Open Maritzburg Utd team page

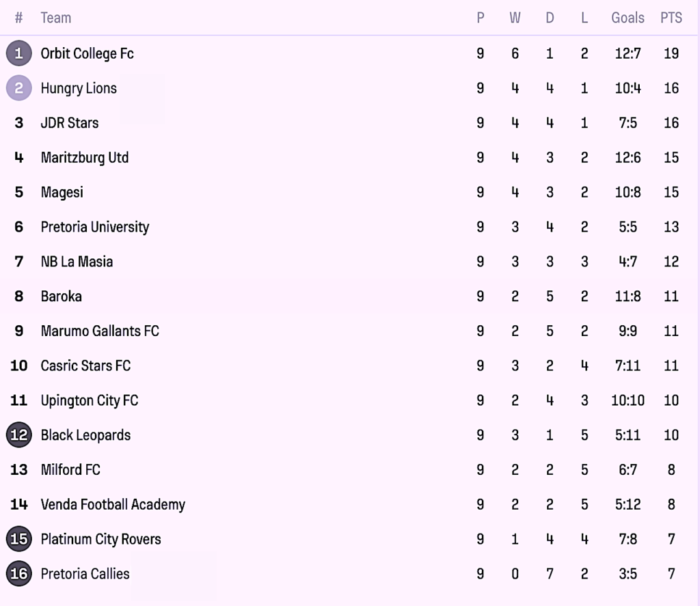(x=85, y=158)
